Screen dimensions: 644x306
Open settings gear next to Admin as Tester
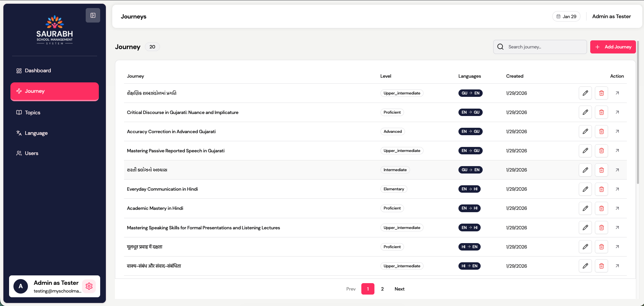click(x=89, y=286)
